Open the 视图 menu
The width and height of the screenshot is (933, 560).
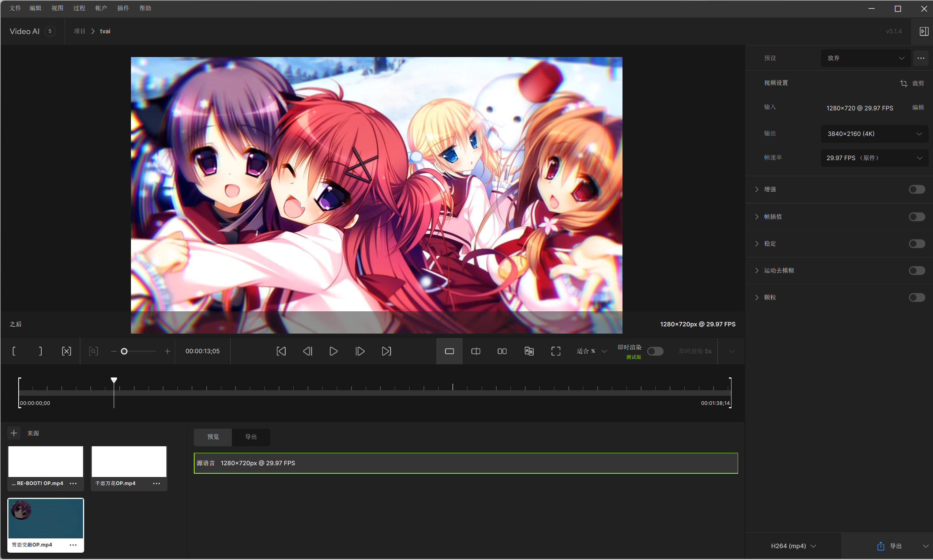click(x=57, y=8)
